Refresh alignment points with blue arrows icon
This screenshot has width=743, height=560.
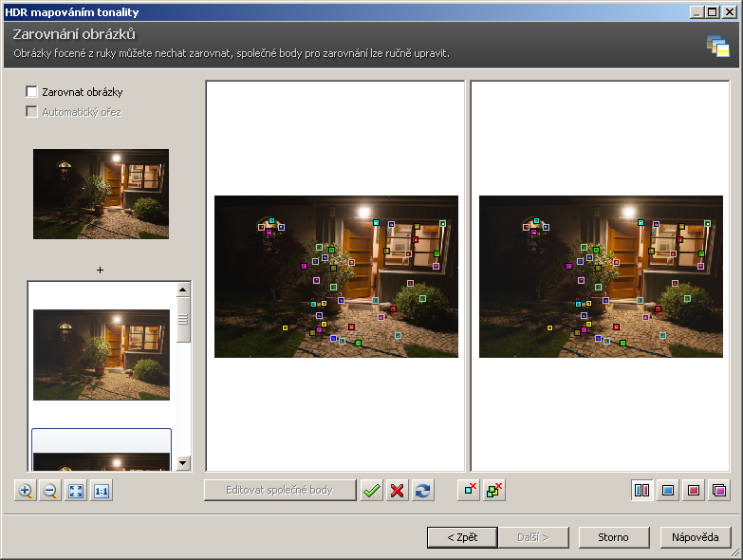(x=423, y=491)
